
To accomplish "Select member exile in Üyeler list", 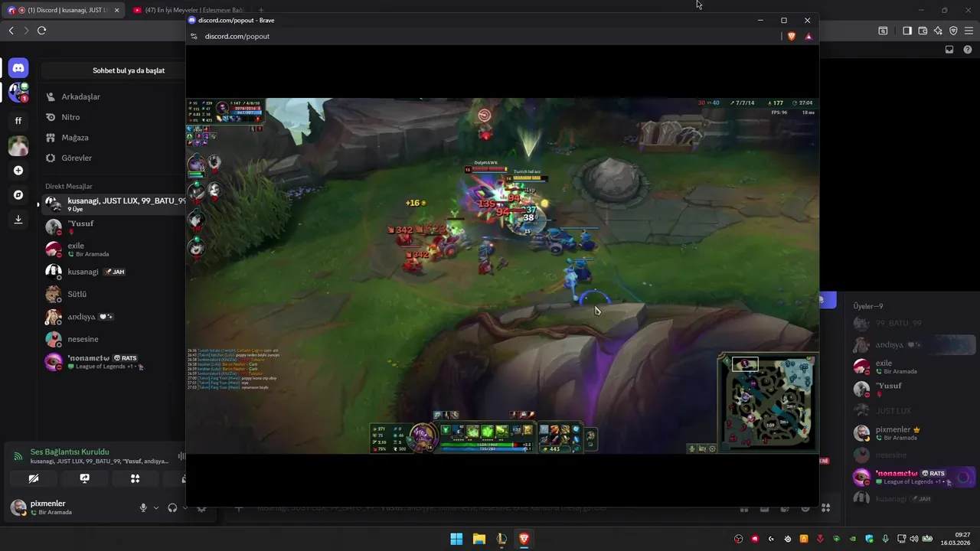I will coord(914,367).
